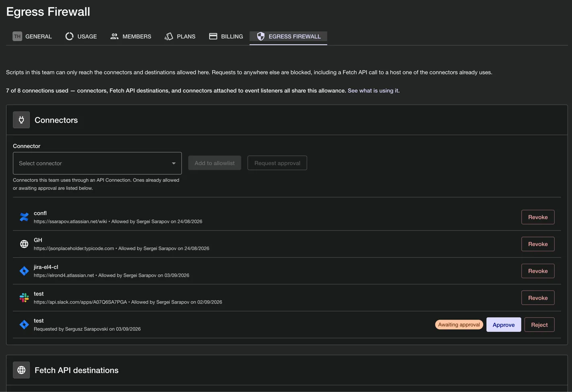Revoke the Slack test connector
Screen dimensions: 572x392
click(x=538, y=298)
